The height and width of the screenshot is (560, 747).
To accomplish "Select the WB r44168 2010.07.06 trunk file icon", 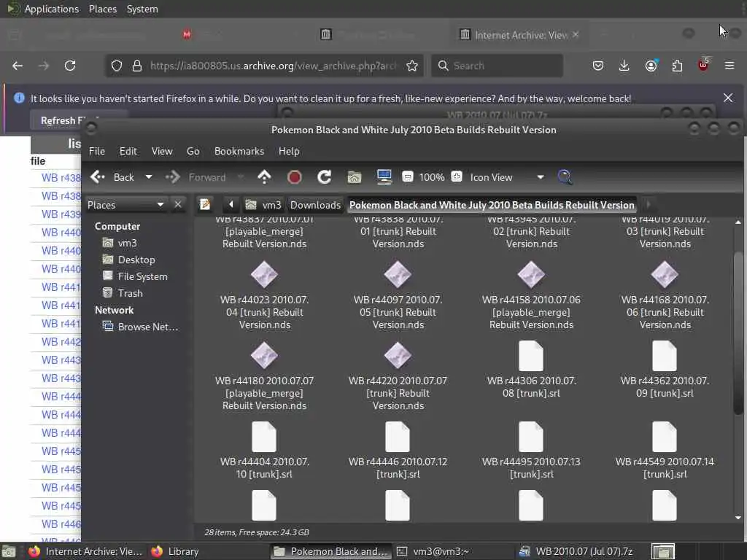I will coord(665,275).
